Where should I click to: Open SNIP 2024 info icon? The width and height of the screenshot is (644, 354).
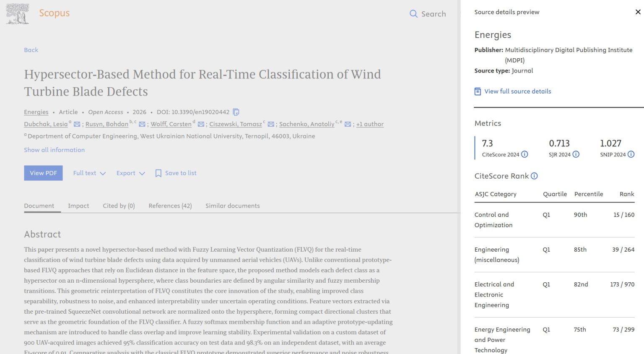coord(631,154)
